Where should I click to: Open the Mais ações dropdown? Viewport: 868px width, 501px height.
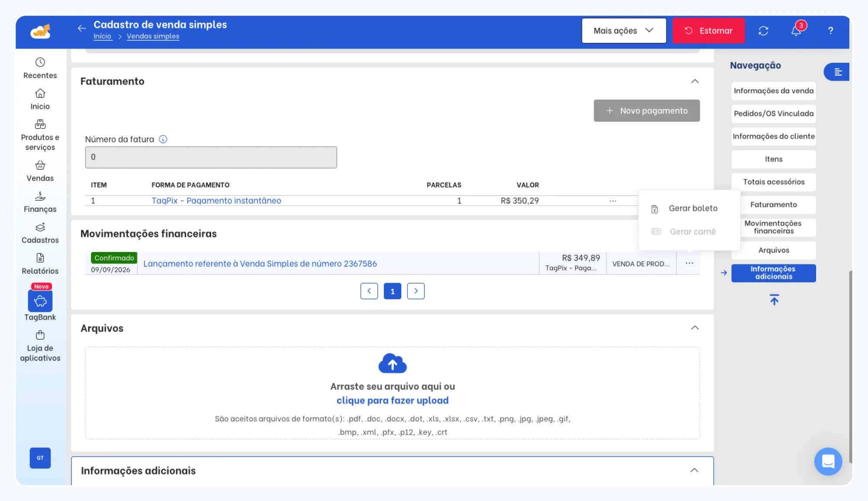(624, 30)
